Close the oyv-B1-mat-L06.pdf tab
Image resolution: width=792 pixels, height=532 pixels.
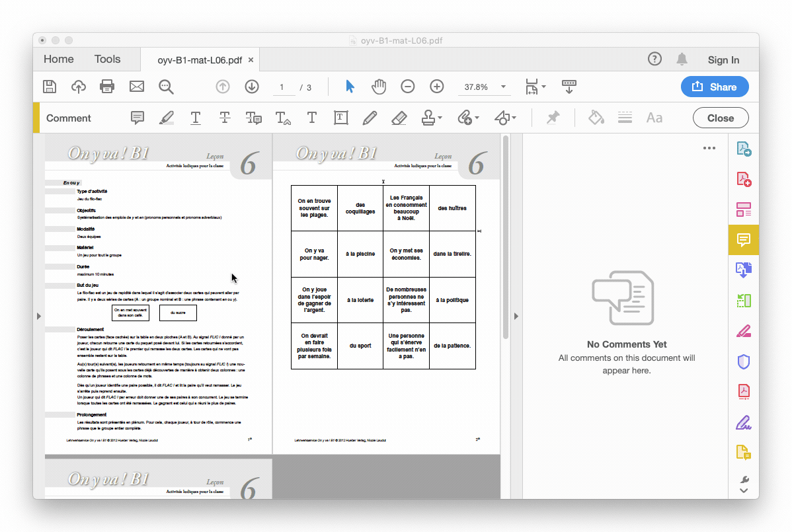251,60
